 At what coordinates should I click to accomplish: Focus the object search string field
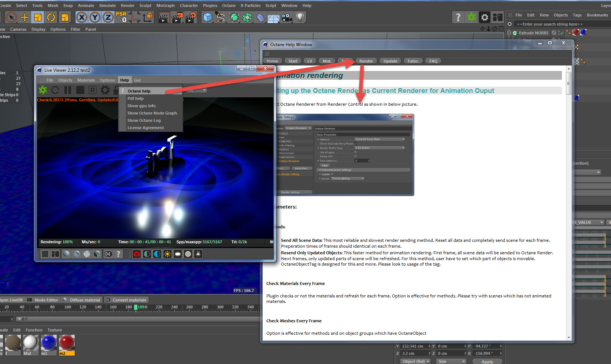coord(562,24)
